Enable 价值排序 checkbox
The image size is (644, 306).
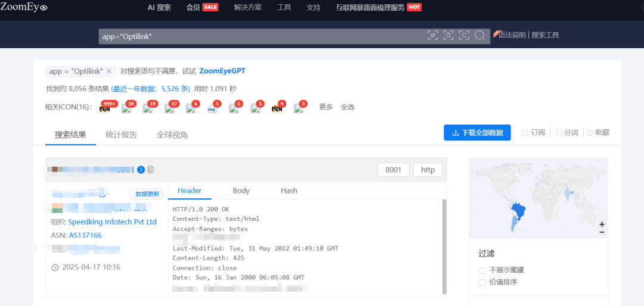pos(482,282)
